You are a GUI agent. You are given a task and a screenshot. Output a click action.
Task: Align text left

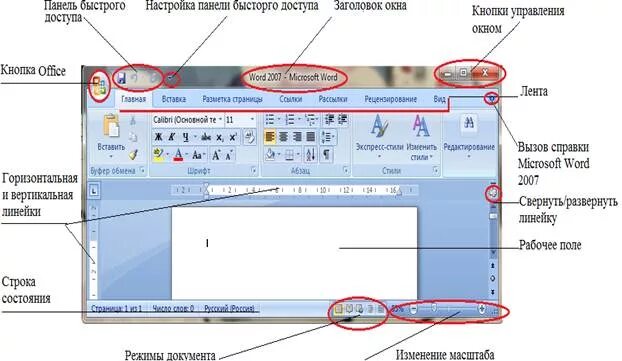pyautogui.click(x=270, y=137)
